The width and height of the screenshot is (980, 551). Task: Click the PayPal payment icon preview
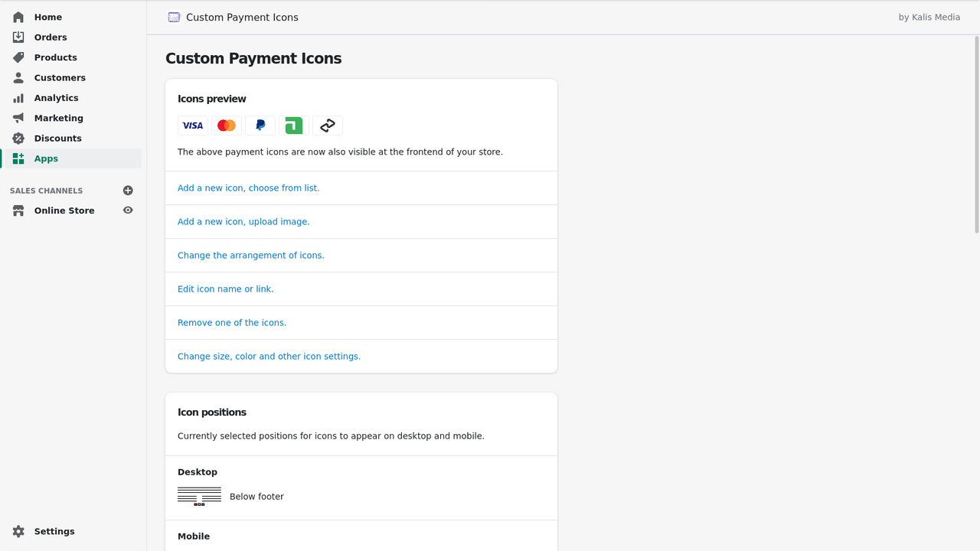point(260,126)
